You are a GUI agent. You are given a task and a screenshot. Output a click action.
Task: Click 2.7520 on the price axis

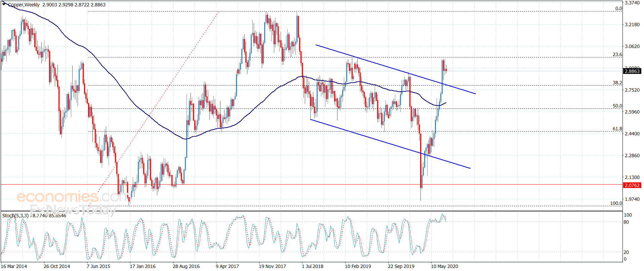[632, 90]
